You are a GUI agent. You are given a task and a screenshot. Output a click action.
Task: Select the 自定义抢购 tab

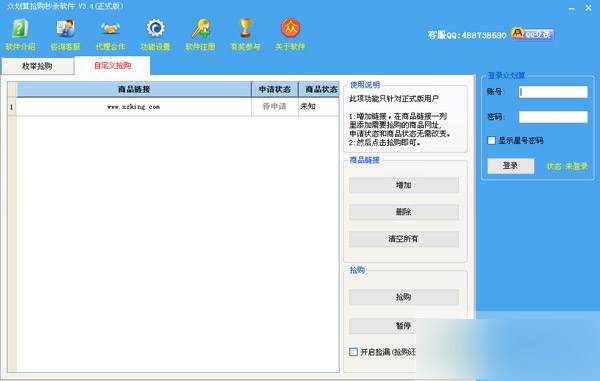112,66
